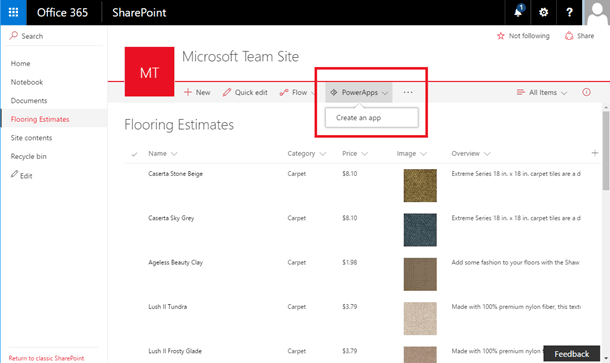
Task: Open the Office 365 app launcher waffle
Action: pyautogui.click(x=13, y=12)
